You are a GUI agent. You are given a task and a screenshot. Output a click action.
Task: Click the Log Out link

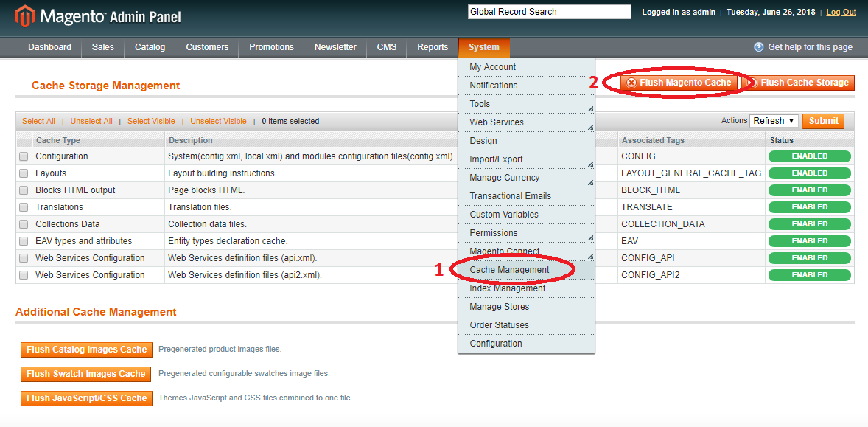click(x=841, y=12)
